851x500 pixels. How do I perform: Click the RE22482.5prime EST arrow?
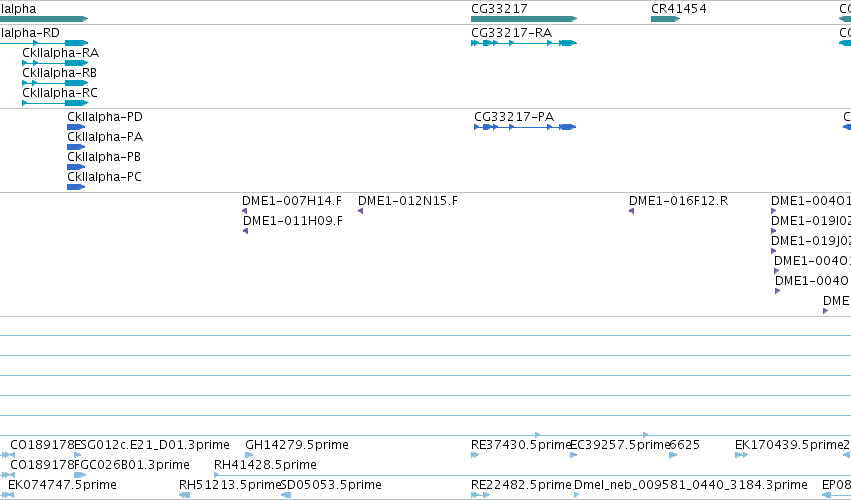coord(480,495)
